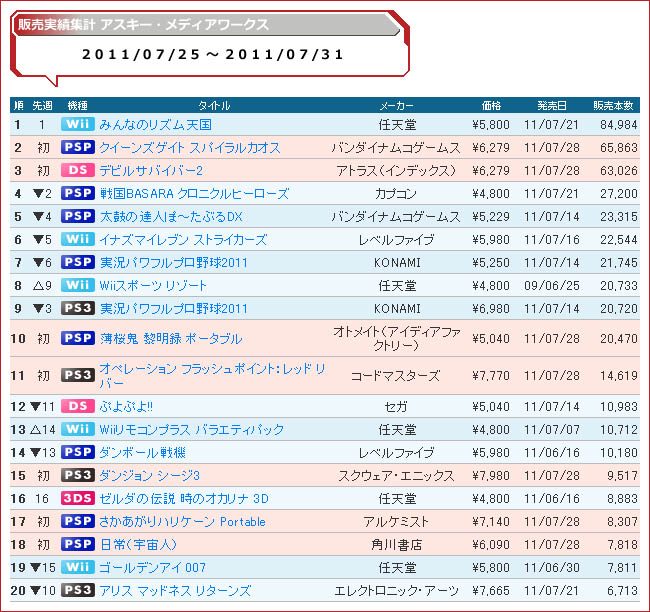Click the PSP badge beside さかあがりハリケーン Portable
The image size is (650, 612).
[x=78, y=521]
